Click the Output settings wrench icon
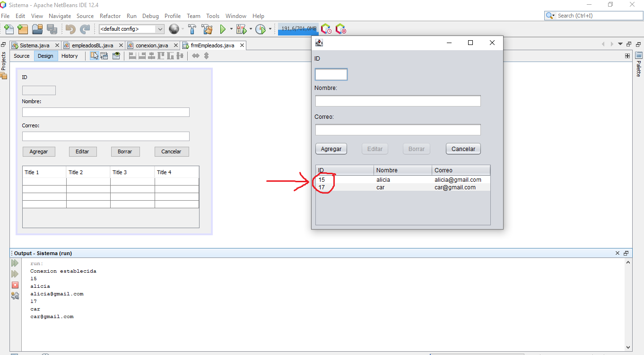 [15, 296]
